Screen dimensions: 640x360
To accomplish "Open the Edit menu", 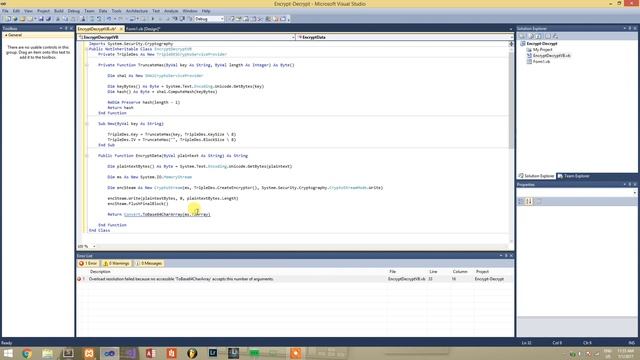I will pos(16,11).
